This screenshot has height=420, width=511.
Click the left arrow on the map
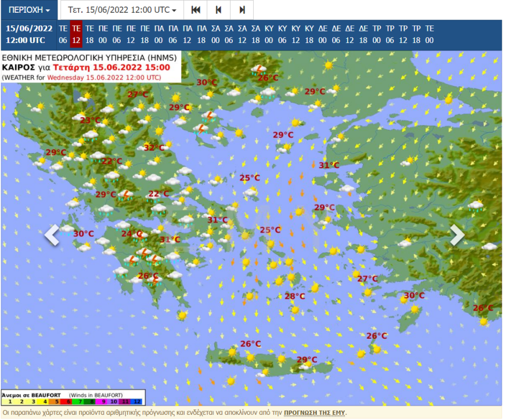point(52,235)
